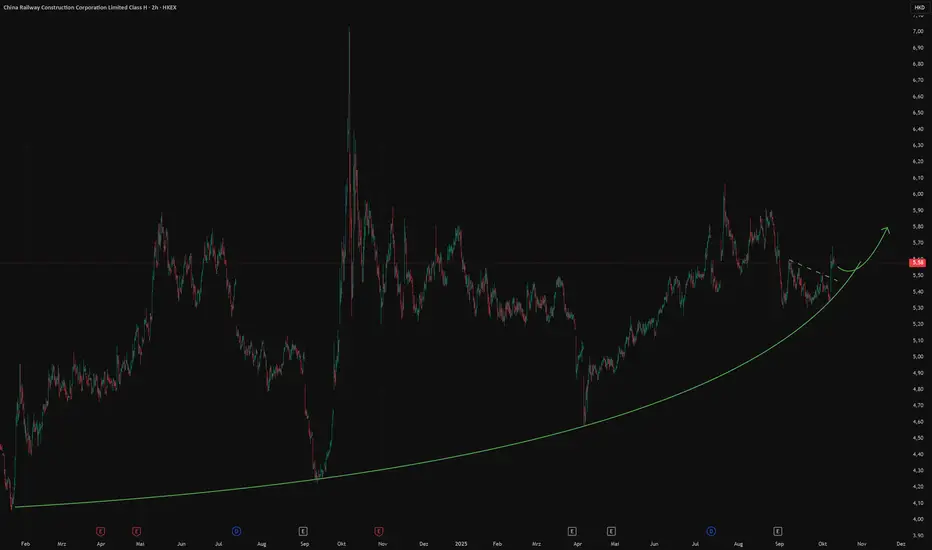This screenshot has height=550, width=932.
Task: Open the HKD currency selector
Action: click(x=919, y=7)
